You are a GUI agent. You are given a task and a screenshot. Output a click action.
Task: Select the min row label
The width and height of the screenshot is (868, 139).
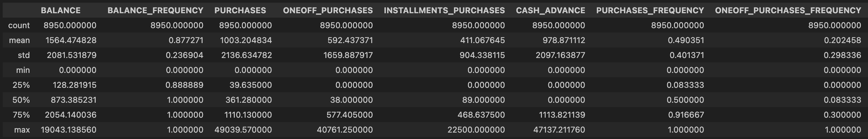(x=23, y=70)
